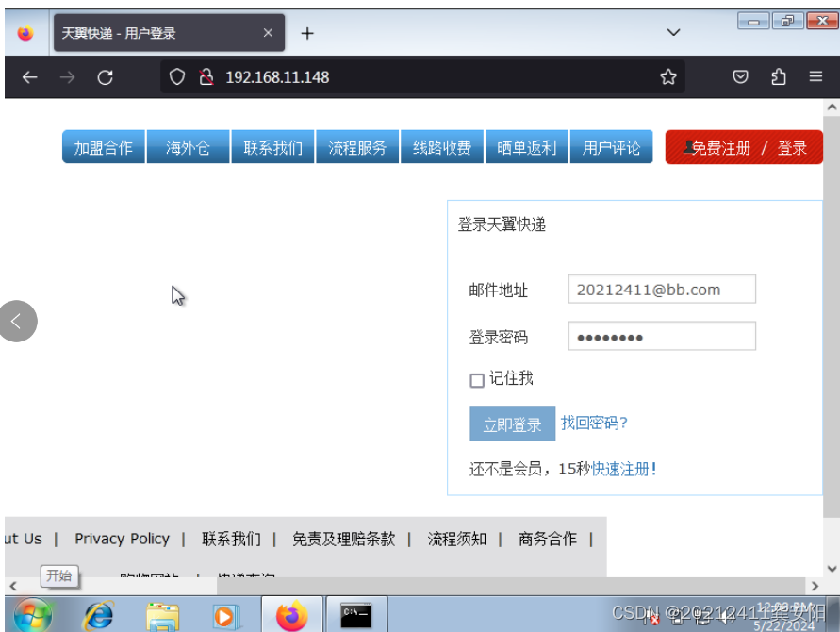Image resolution: width=840 pixels, height=632 pixels.
Task: Click the vertical scrollbar down arrow
Action: tap(832, 569)
